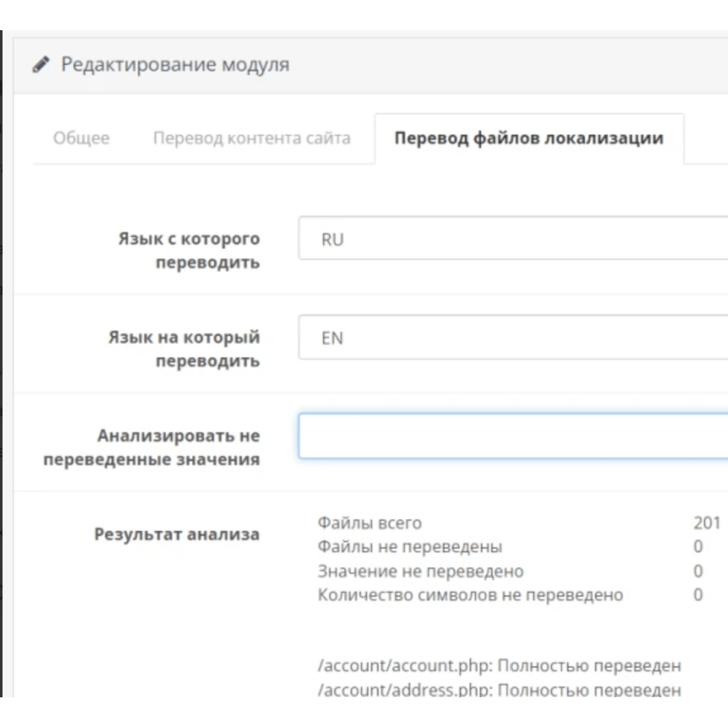This screenshot has width=728, height=728.
Task: Click the Редактирование модуля heading
Action: click(175, 64)
